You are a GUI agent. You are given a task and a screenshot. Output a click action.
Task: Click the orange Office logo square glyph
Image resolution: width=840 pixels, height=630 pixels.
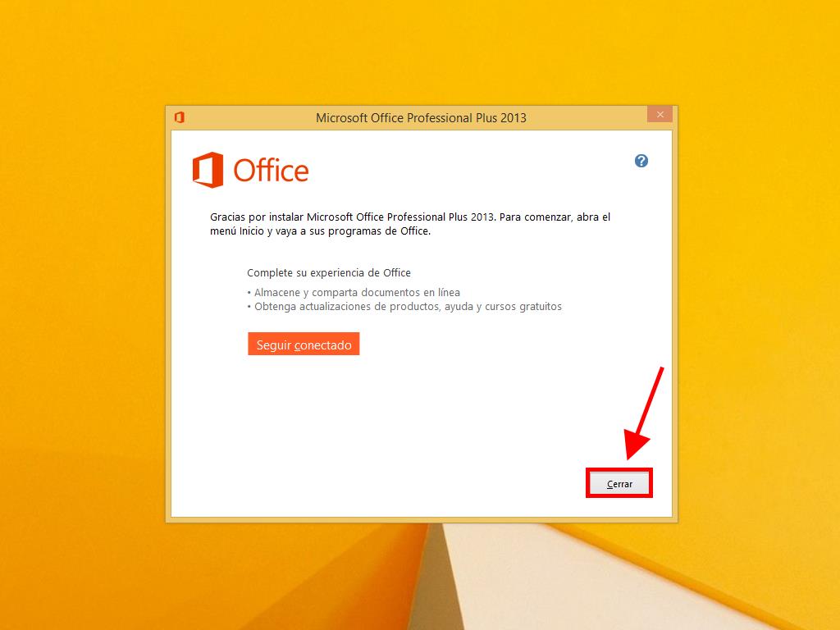click(x=208, y=170)
